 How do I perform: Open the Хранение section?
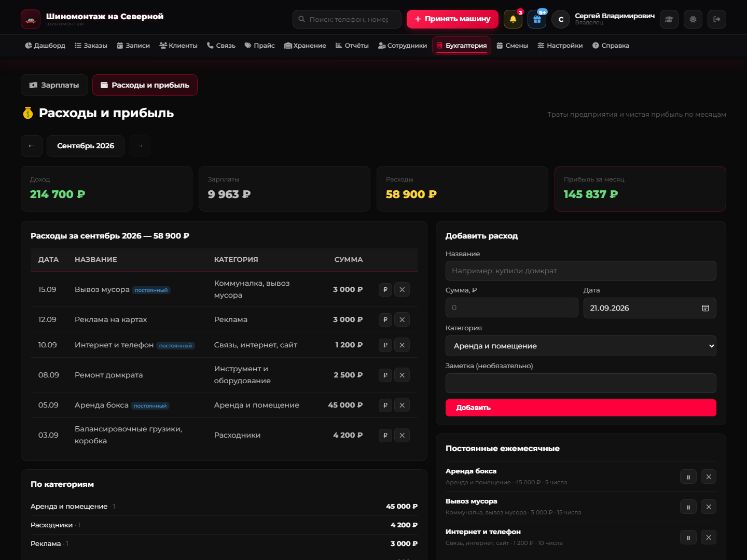pyautogui.click(x=305, y=46)
